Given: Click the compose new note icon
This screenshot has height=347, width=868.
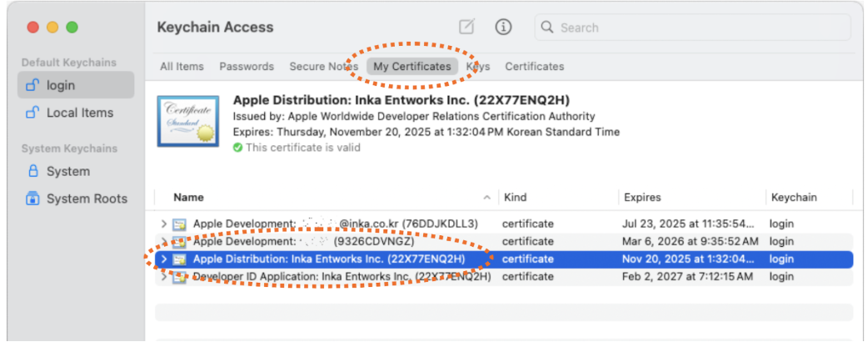Looking at the screenshot, I should coord(466,27).
